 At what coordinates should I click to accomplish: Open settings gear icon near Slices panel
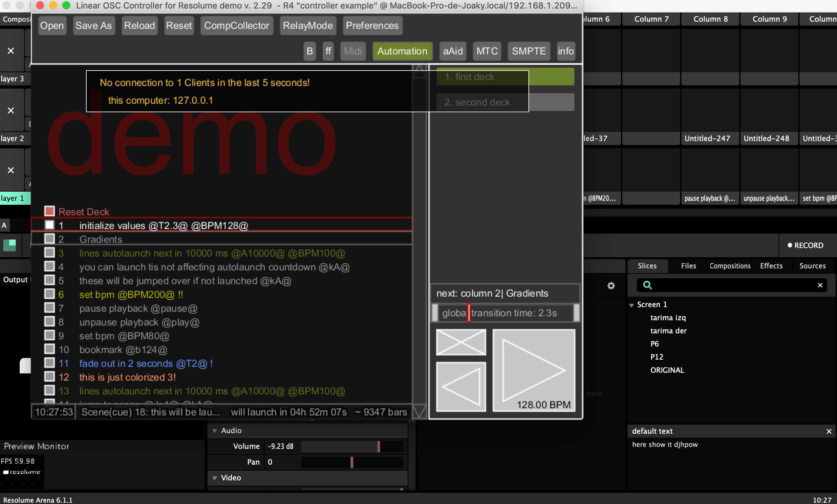[x=611, y=285]
